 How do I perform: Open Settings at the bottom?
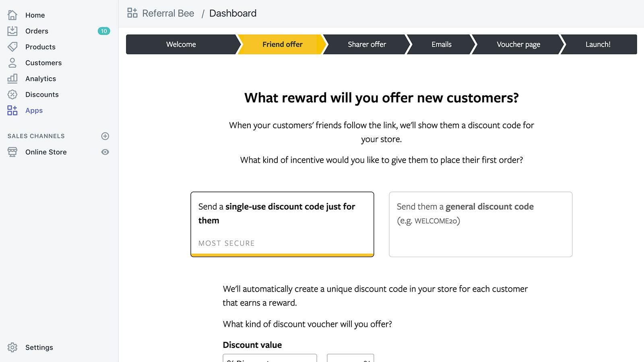39,347
